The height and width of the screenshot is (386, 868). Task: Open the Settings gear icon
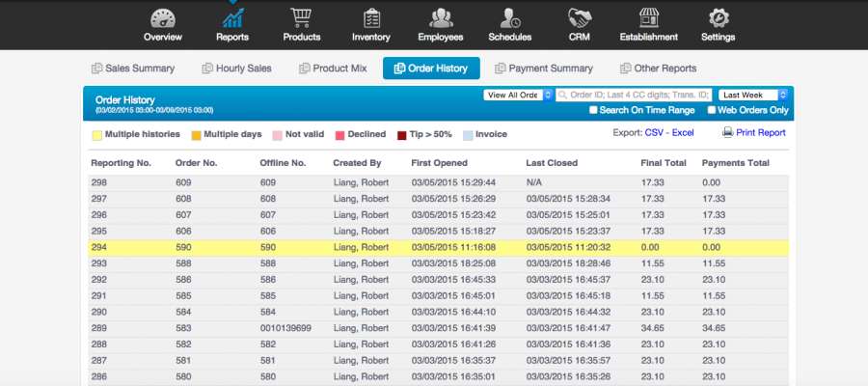[719, 18]
